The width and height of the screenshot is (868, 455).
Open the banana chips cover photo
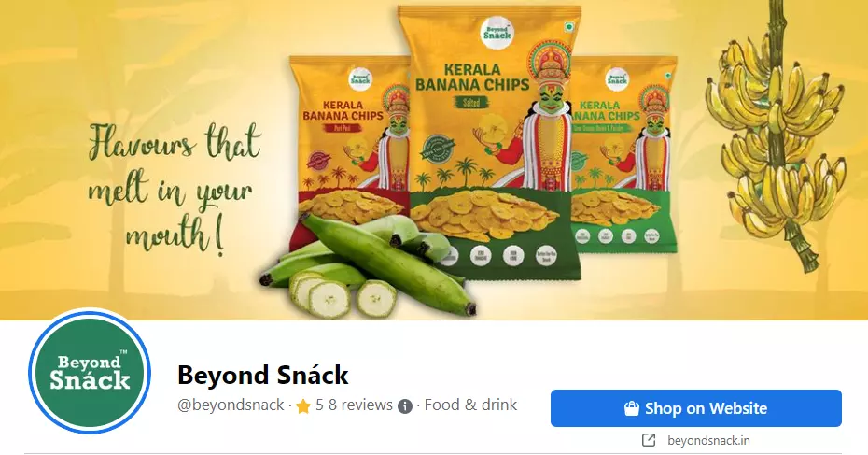[434, 160]
